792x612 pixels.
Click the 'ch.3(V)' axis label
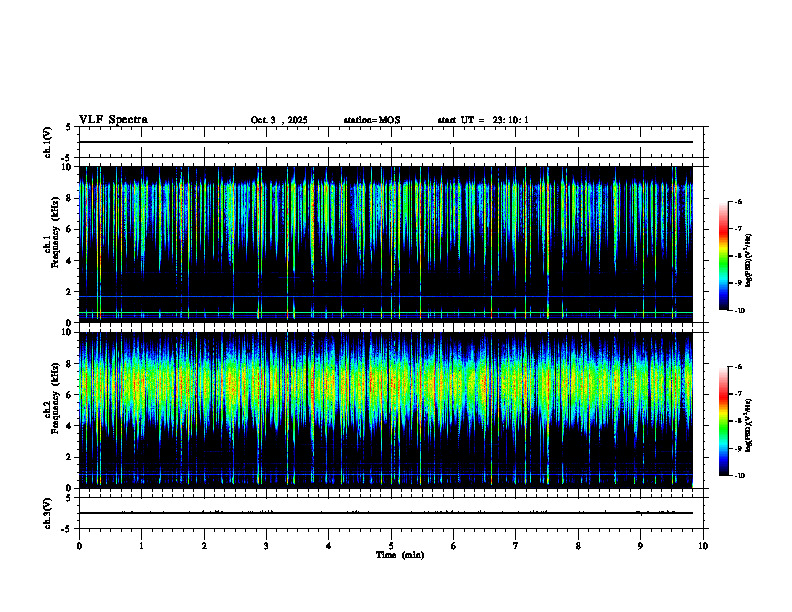point(48,513)
